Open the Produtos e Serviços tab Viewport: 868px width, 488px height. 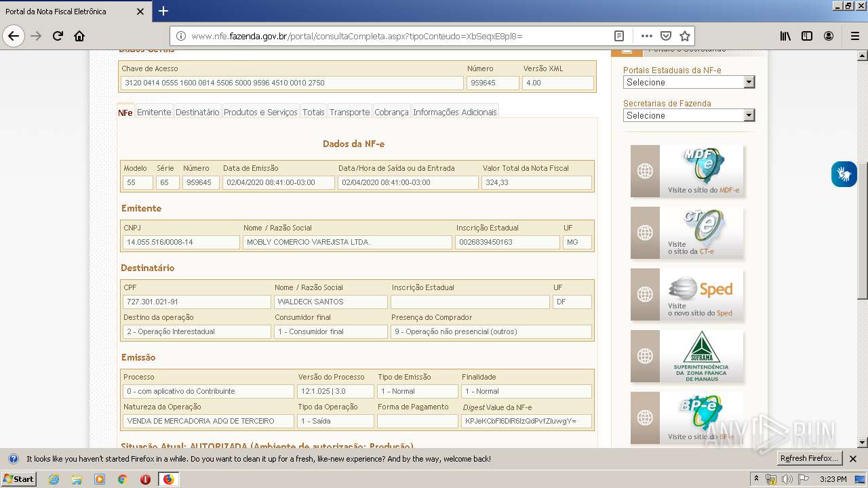tap(260, 112)
